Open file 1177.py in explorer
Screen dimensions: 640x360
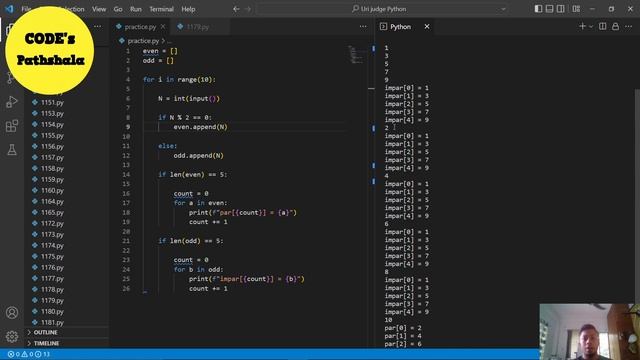[52, 279]
